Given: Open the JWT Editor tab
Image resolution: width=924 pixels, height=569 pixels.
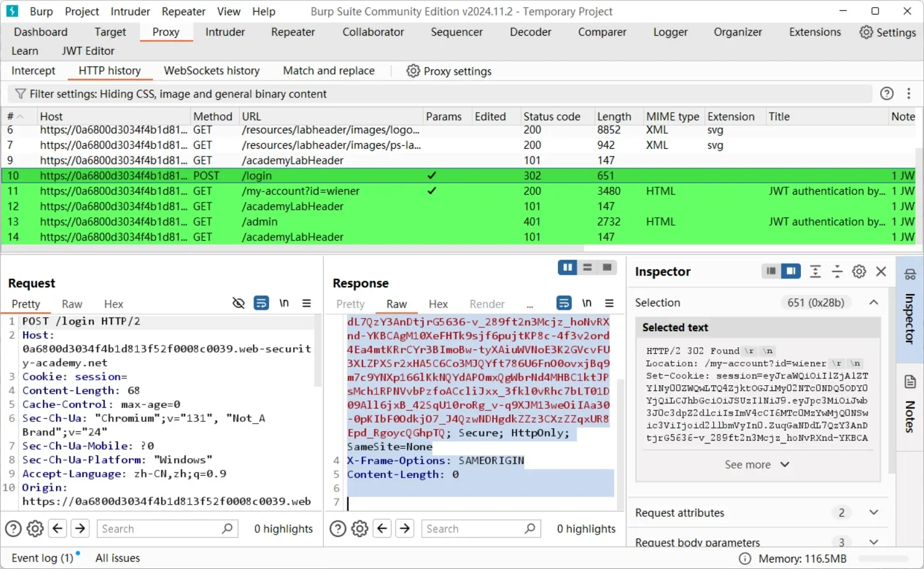Looking at the screenshot, I should tap(88, 51).
